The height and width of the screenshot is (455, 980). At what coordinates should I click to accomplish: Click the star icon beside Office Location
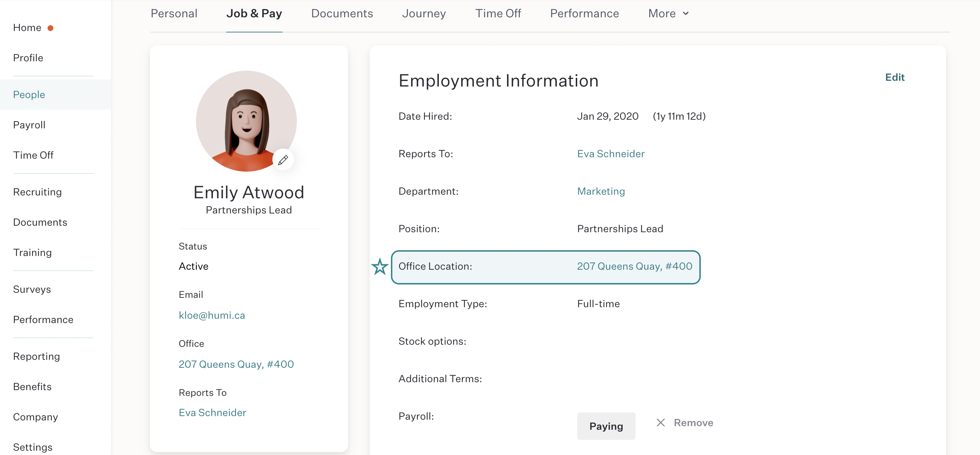pos(380,266)
